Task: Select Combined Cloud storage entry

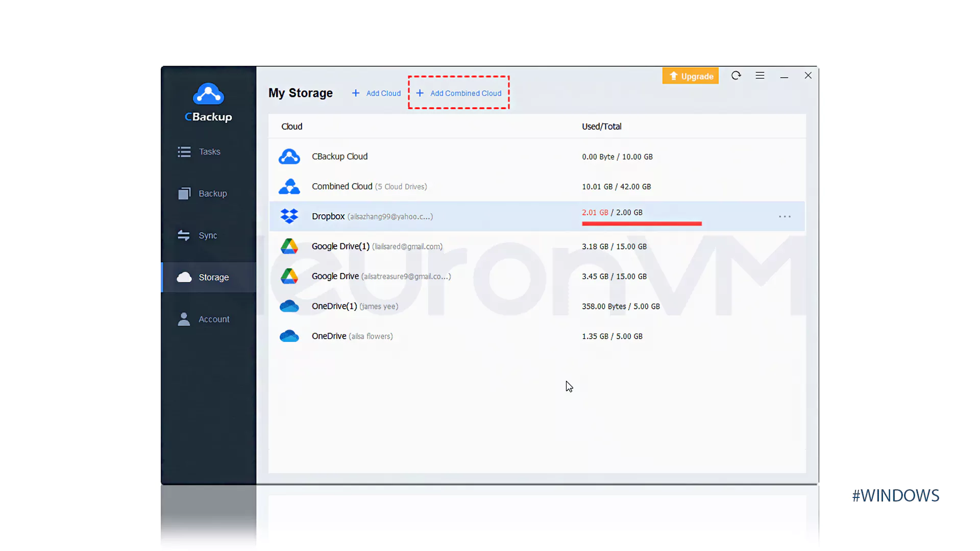Action: point(369,186)
